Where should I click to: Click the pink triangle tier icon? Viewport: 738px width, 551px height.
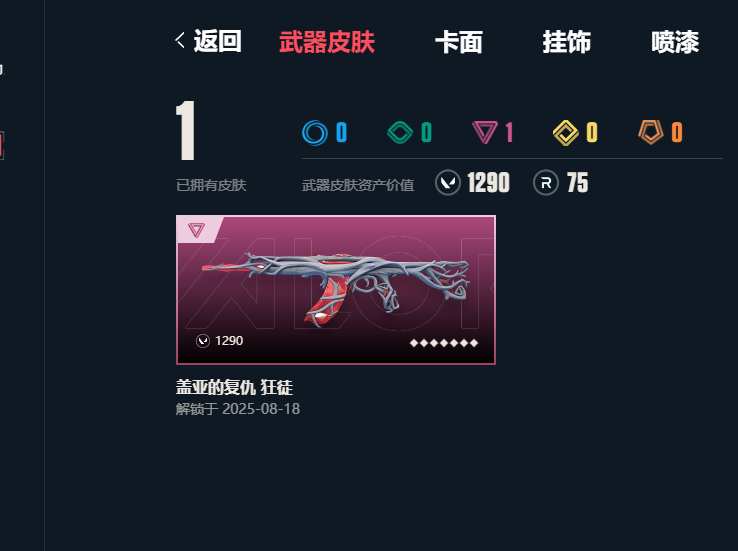tap(485, 132)
